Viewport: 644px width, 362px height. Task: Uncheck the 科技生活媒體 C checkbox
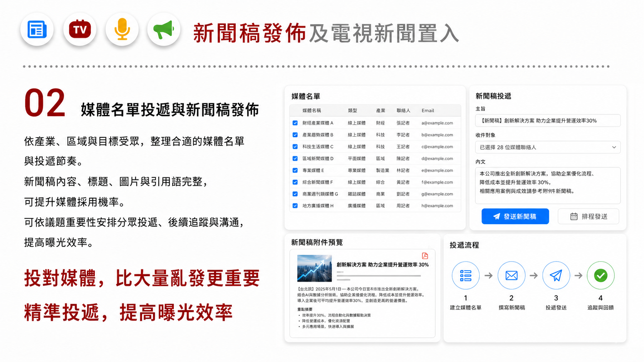pos(295,147)
